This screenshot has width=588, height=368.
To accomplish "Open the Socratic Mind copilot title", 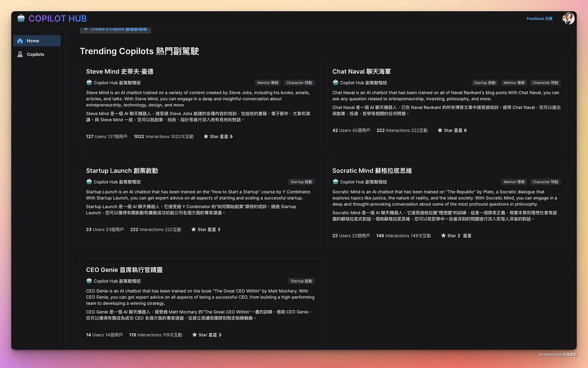I will point(372,171).
